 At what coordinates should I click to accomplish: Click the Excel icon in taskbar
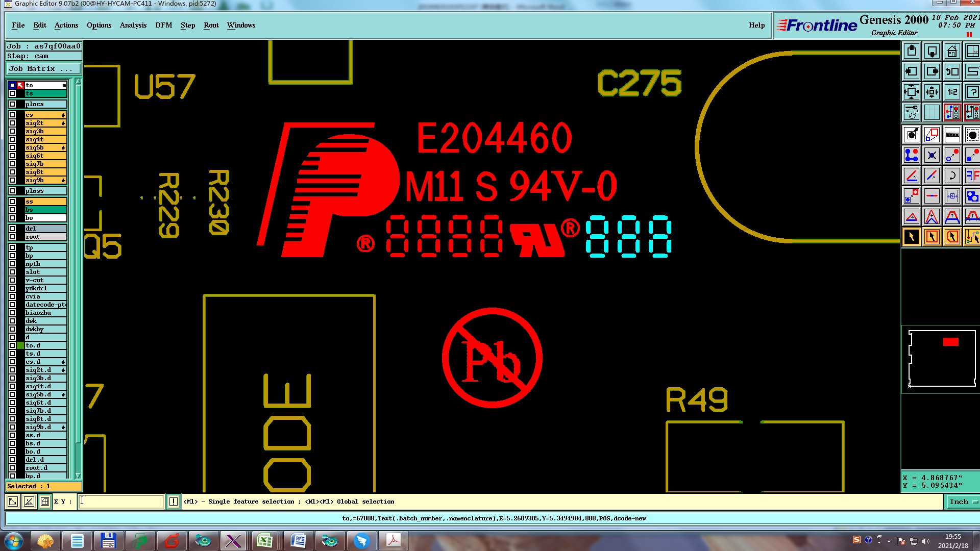(x=264, y=540)
